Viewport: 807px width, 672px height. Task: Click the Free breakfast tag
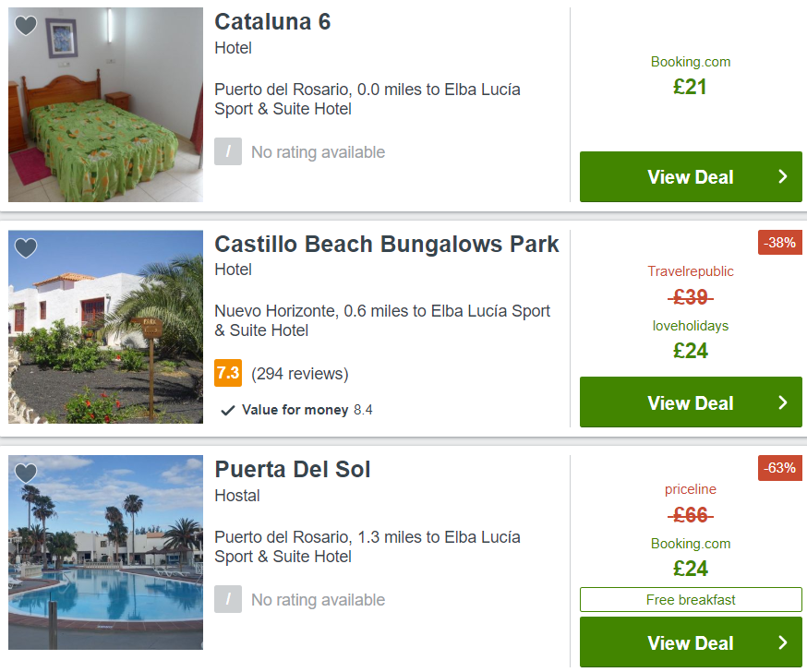(691, 599)
